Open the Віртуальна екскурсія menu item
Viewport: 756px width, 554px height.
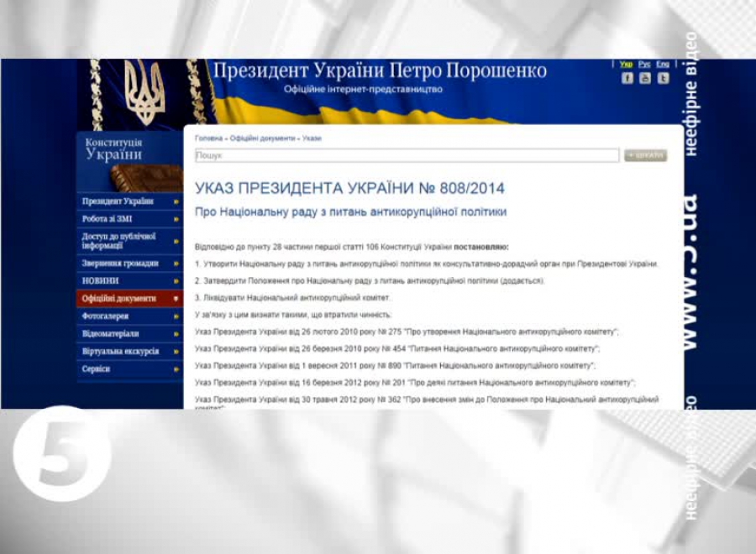[120, 352]
